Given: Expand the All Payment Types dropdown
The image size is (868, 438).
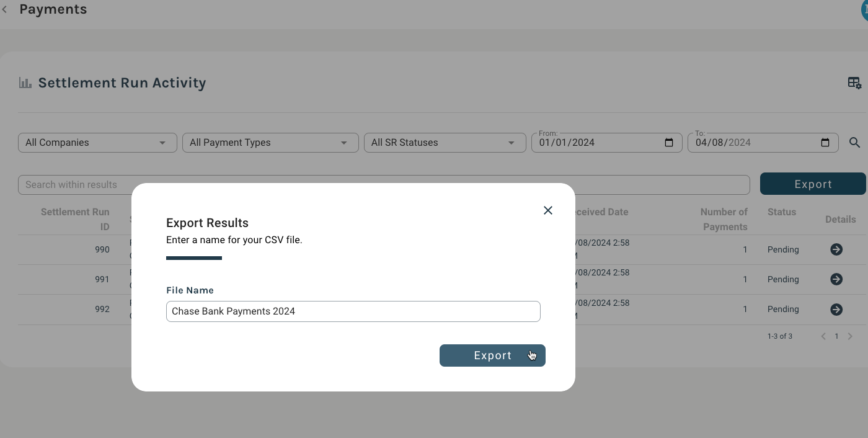Looking at the screenshot, I should 270,143.
